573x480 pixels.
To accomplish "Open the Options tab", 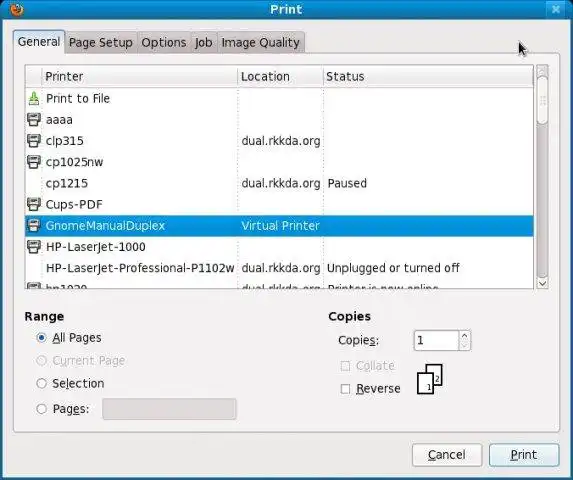I will pos(164,42).
